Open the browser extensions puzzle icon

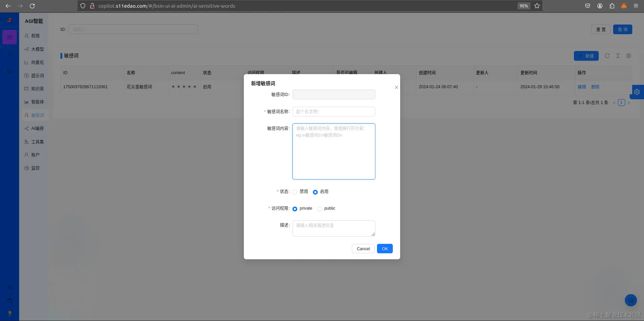(612, 6)
